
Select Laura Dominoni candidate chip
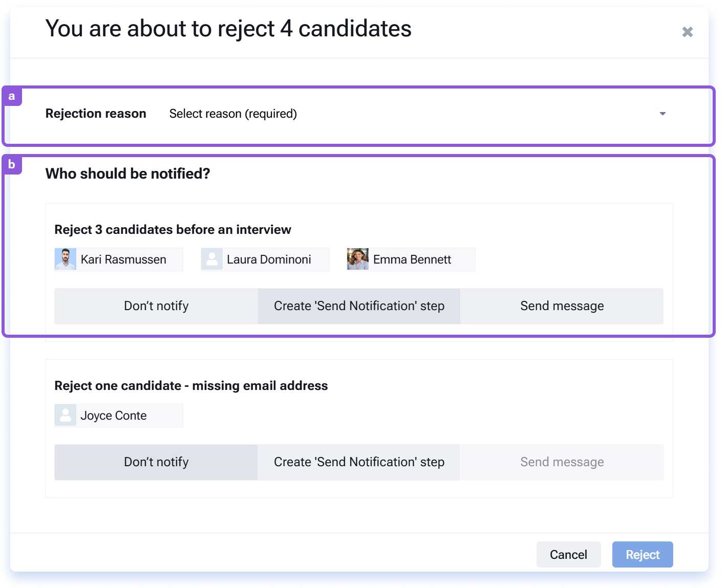point(265,259)
